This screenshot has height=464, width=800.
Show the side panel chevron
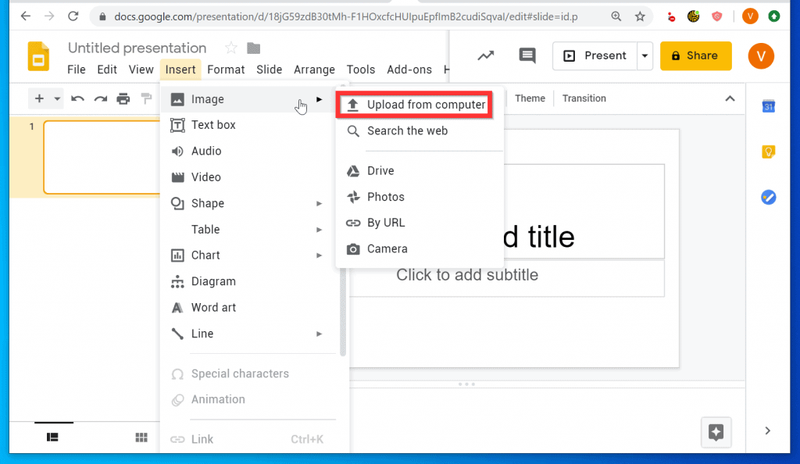767,431
